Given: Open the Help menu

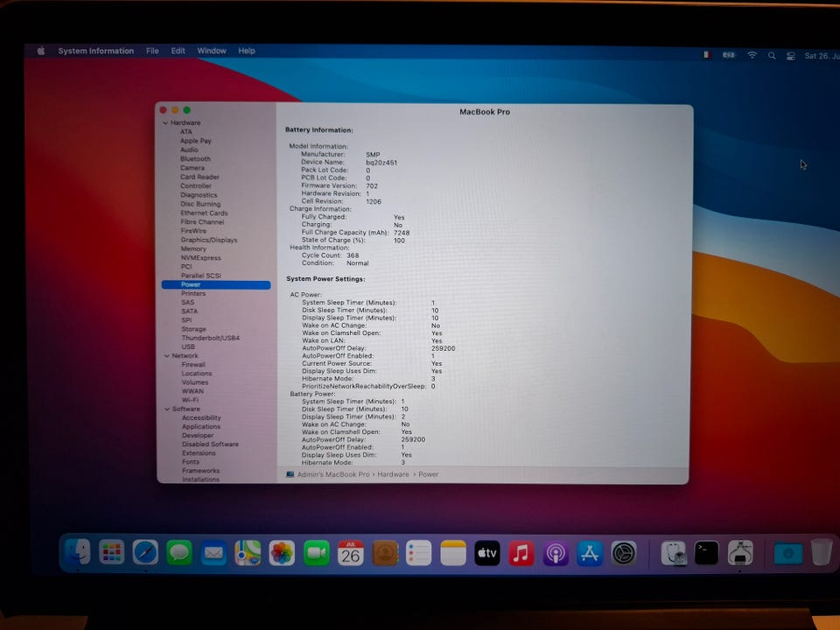Looking at the screenshot, I should click(247, 51).
